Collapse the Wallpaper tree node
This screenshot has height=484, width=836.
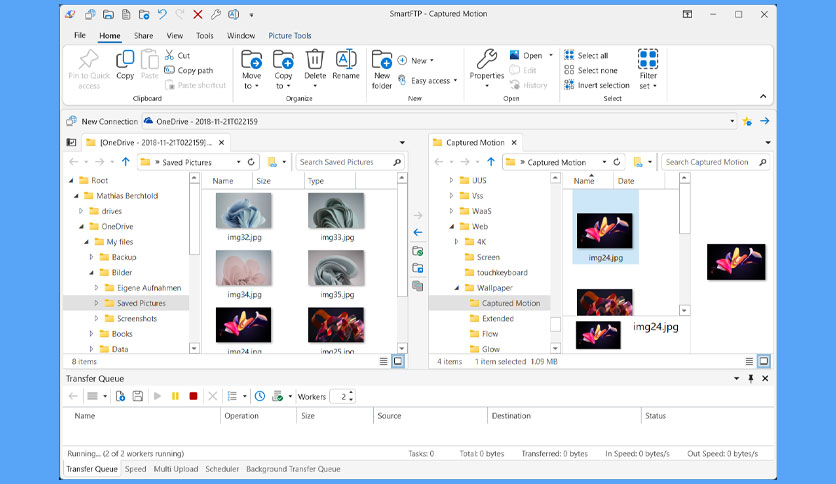(x=456, y=288)
